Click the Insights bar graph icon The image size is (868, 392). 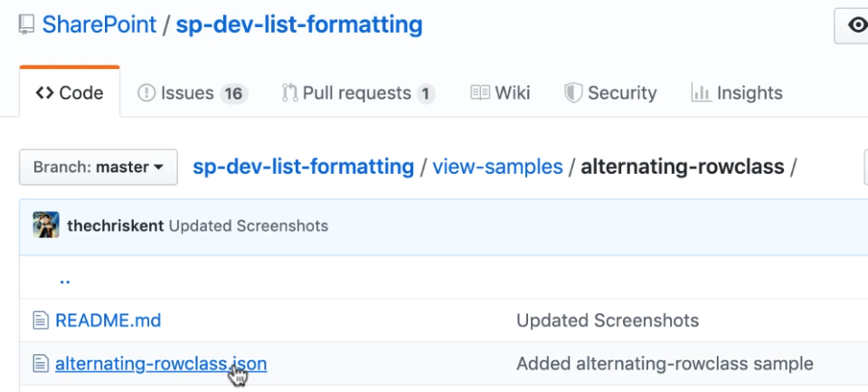point(701,92)
